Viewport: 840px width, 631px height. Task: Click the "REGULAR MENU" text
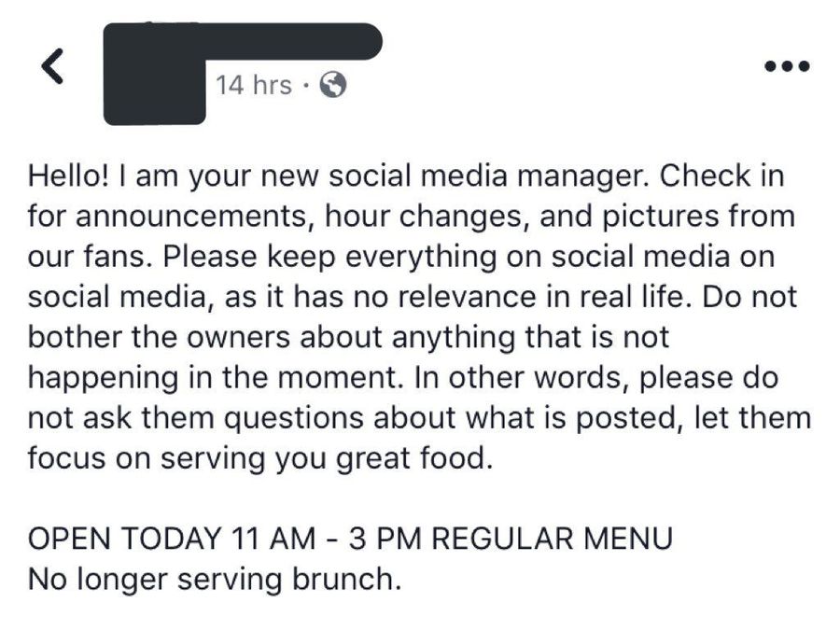pyautogui.click(x=552, y=539)
